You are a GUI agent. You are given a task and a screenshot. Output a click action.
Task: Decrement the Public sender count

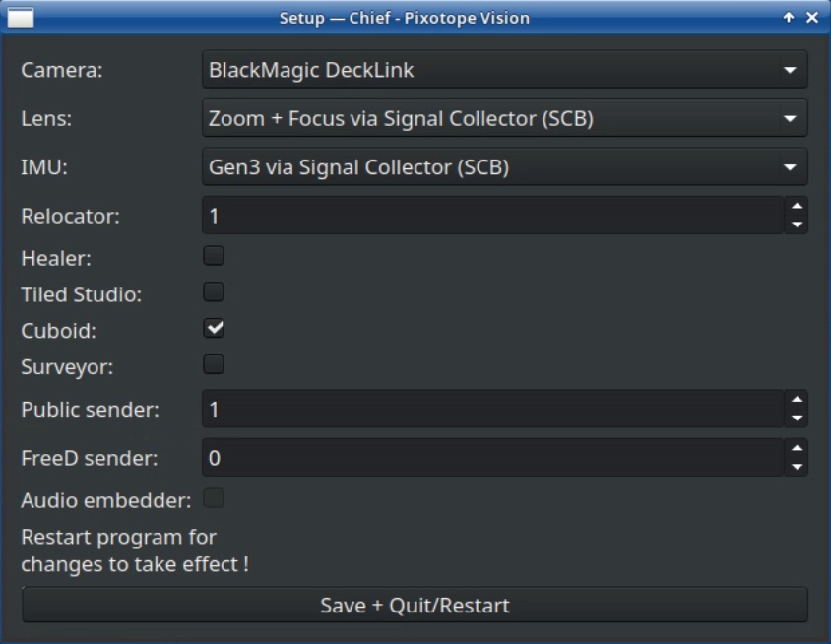797,418
